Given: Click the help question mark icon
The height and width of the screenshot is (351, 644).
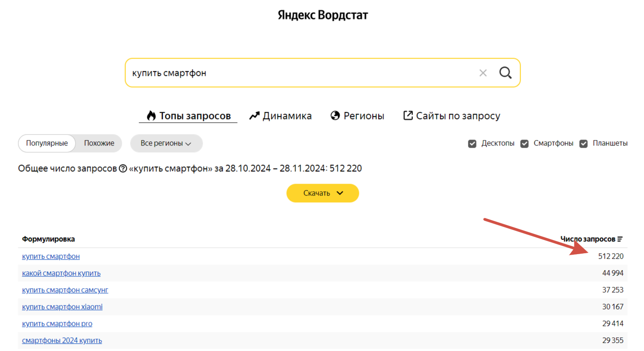Looking at the screenshot, I should [123, 169].
